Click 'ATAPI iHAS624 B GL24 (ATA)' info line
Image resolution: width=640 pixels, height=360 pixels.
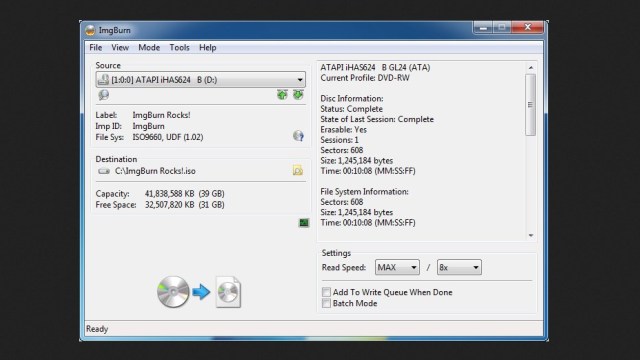coord(375,68)
